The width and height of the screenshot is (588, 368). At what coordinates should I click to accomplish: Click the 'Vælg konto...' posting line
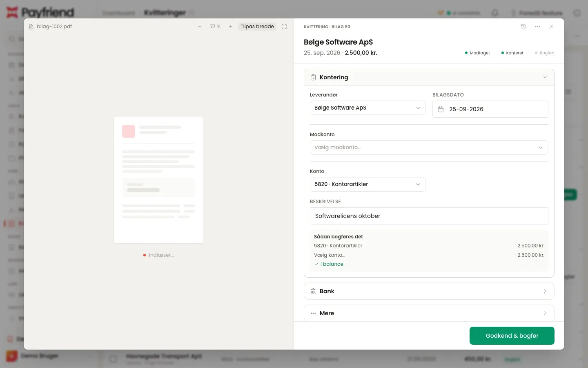(x=330, y=255)
